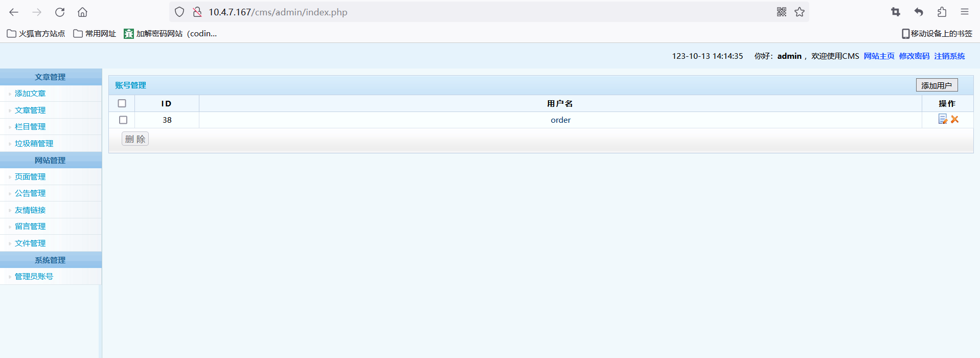Click the admin username in header
The image size is (980, 358).
coord(789,56)
